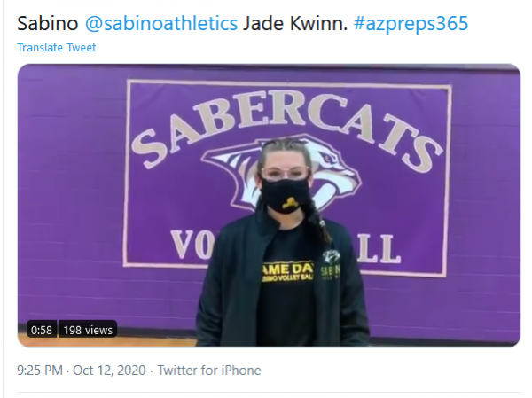Play the Sabercats volleyball video
This screenshot has height=398, width=532.
point(269,205)
